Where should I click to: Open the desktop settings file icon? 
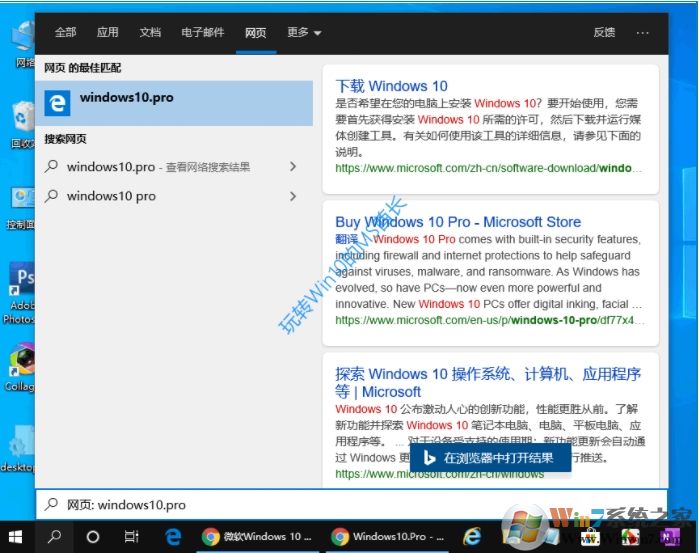click(19, 449)
